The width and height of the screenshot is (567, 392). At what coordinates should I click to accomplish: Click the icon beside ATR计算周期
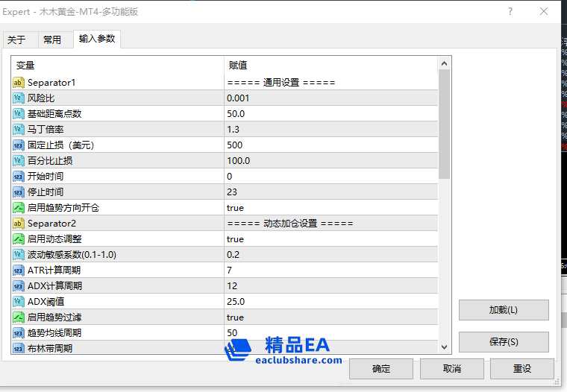click(x=19, y=271)
